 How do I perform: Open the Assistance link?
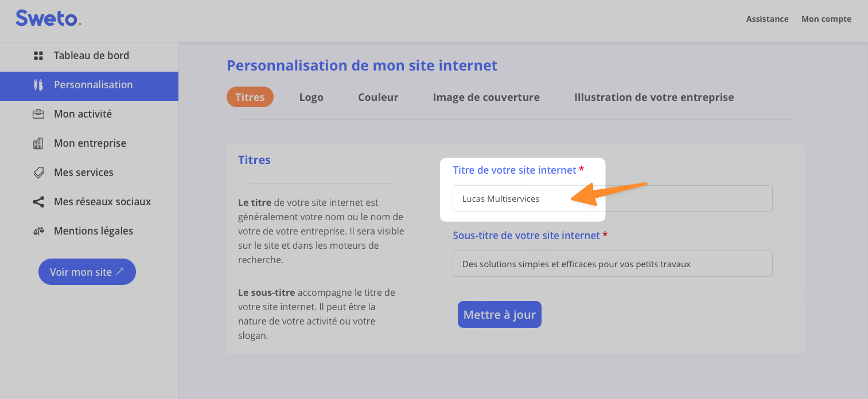coord(767,19)
